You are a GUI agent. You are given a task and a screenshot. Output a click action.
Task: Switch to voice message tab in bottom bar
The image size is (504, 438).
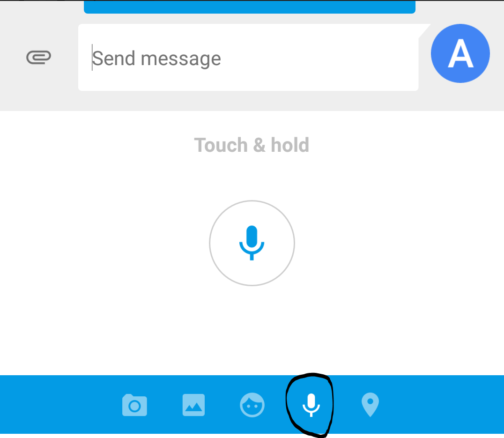point(311,405)
